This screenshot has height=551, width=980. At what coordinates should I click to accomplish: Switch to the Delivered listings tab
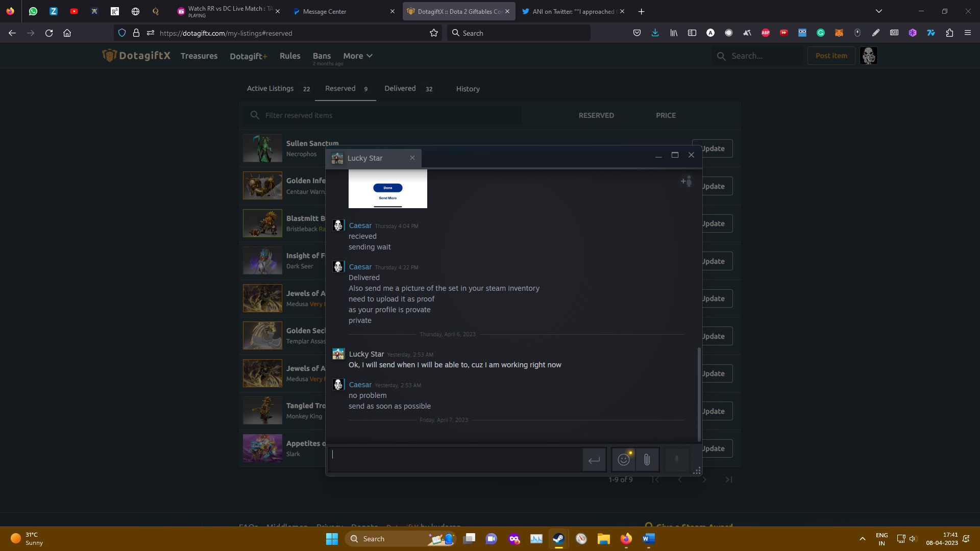[x=400, y=88]
